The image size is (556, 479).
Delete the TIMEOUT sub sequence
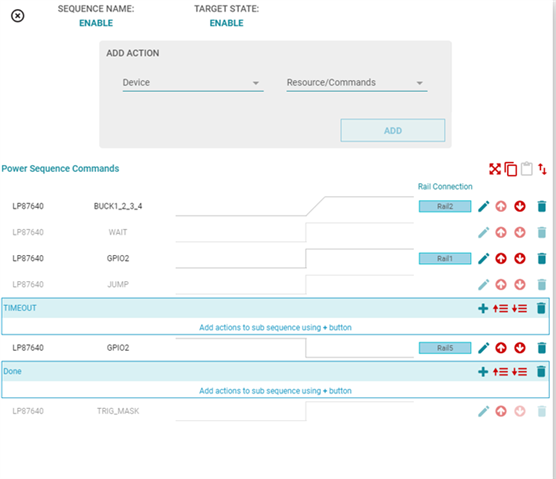(x=541, y=308)
